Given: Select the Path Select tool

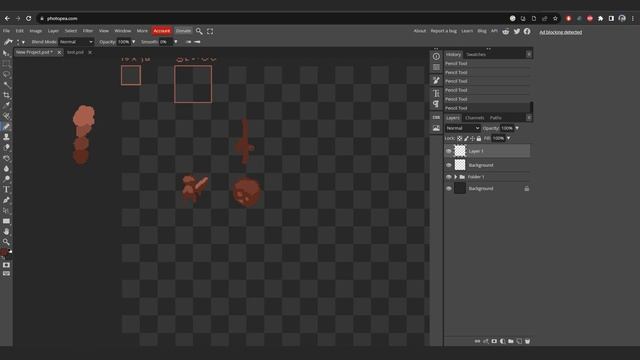Looking at the screenshot, I should pyautogui.click(x=6, y=211).
